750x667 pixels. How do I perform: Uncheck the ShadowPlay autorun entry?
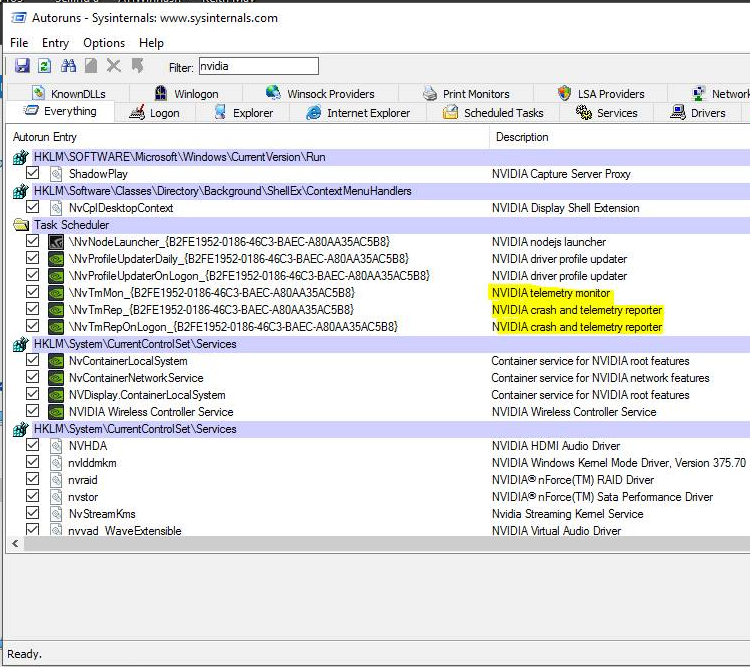pyautogui.click(x=33, y=174)
